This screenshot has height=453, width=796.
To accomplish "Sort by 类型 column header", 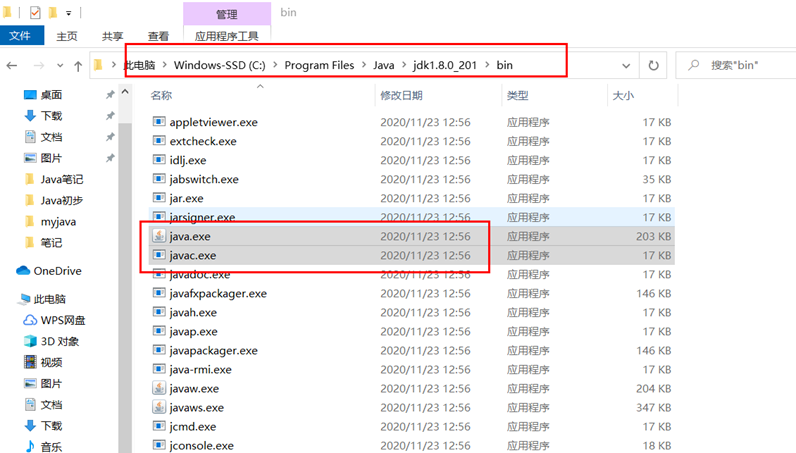I will (517, 95).
